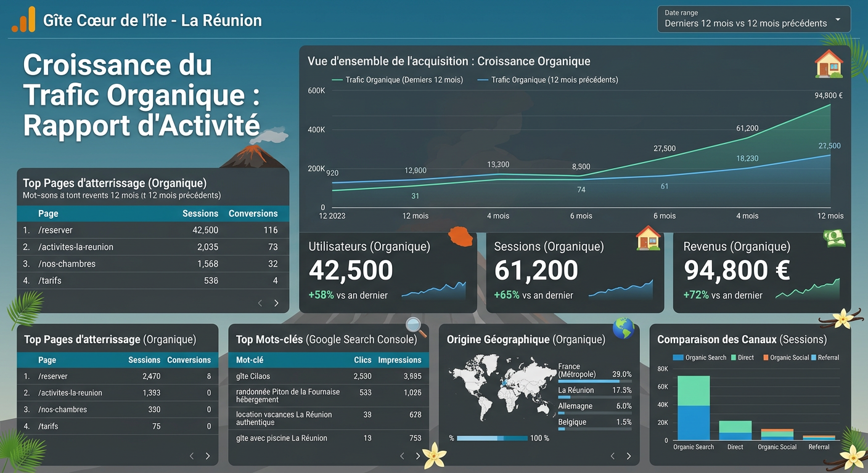Click the vanilla flower icon below the keywords table
868x473 pixels.
[x=433, y=456]
